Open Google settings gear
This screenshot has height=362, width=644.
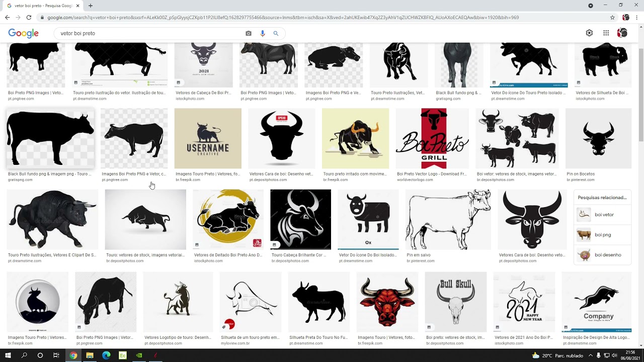(589, 33)
